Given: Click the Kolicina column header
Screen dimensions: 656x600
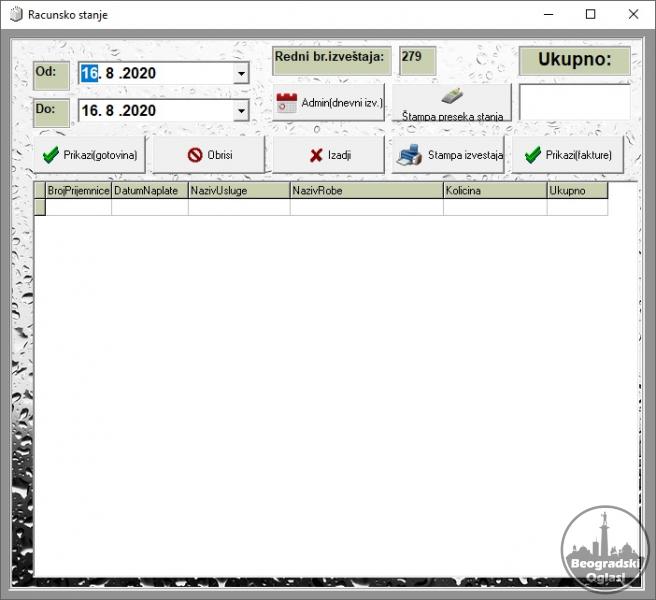Looking at the screenshot, I should [494, 190].
